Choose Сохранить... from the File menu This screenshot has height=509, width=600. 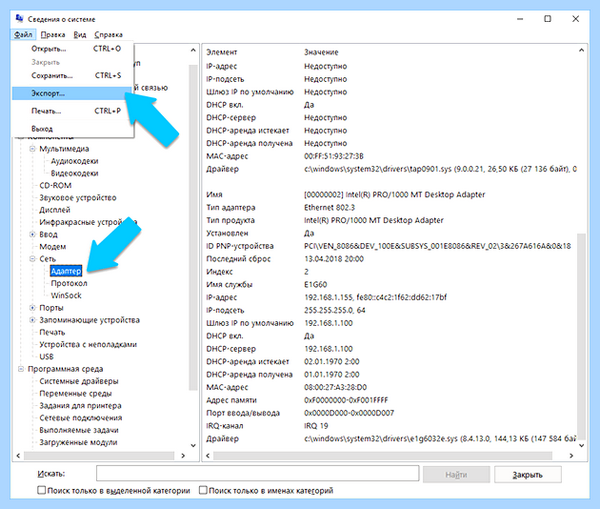coord(73,75)
